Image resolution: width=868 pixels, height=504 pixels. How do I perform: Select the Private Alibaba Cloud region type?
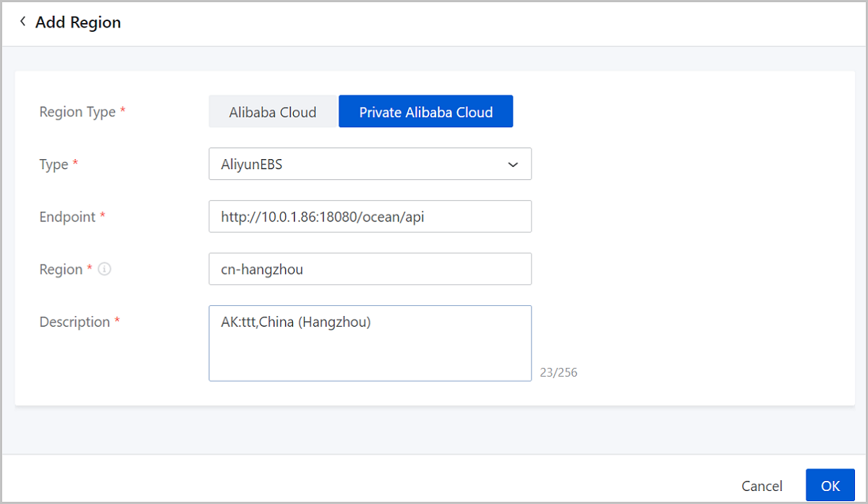[425, 112]
